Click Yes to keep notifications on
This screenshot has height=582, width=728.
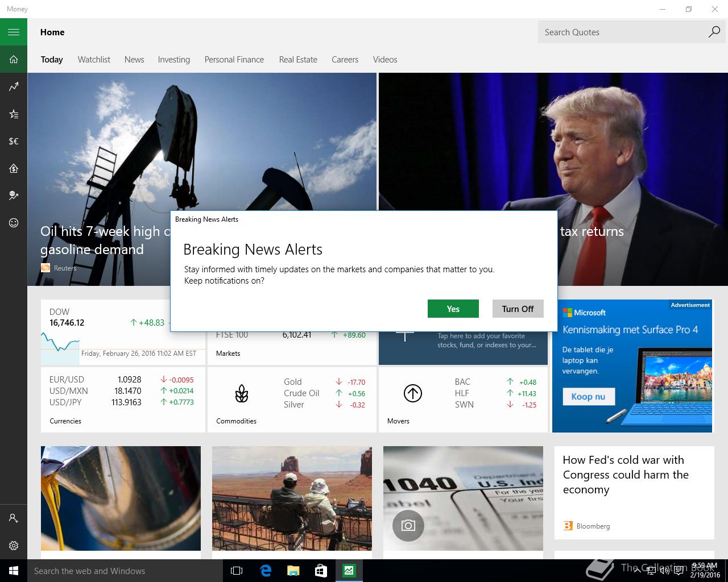click(453, 309)
